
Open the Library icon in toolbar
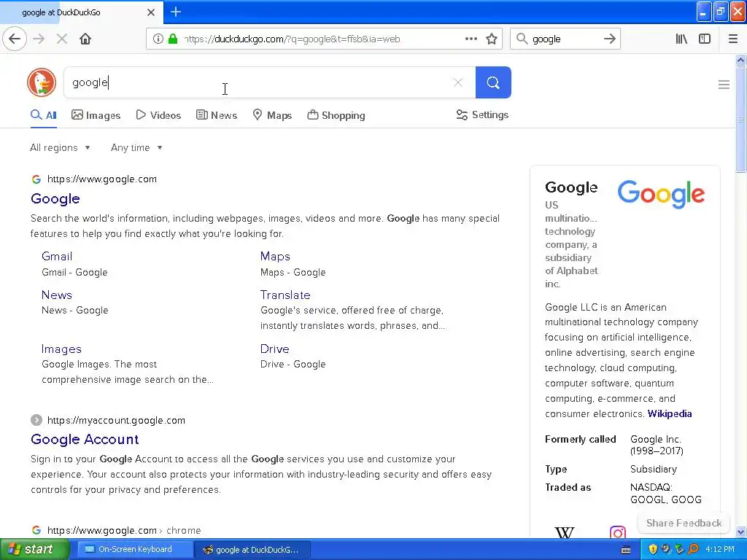tap(681, 39)
